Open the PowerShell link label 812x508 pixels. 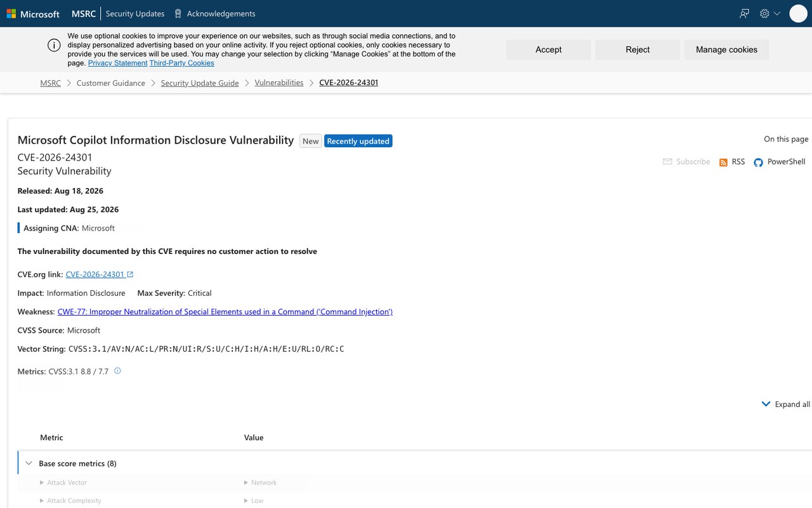click(786, 162)
